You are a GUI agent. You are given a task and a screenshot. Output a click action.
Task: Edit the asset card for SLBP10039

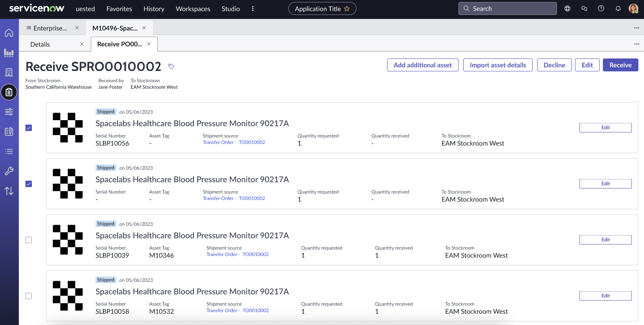point(606,240)
